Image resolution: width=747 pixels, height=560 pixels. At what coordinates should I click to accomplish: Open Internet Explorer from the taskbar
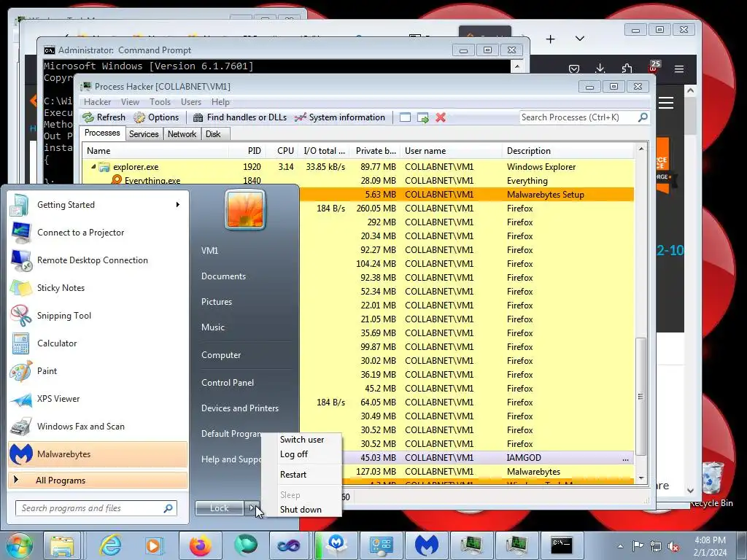tap(110, 545)
